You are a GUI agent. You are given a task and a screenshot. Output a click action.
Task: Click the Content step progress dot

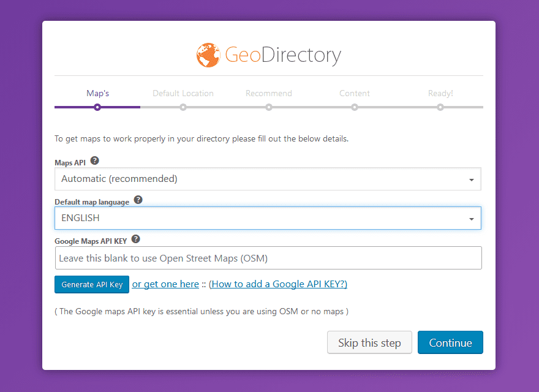click(x=355, y=107)
